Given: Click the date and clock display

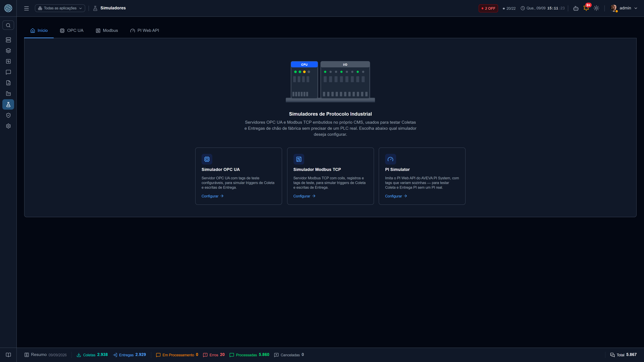Looking at the screenshot, I should click(x=543, y=8).
